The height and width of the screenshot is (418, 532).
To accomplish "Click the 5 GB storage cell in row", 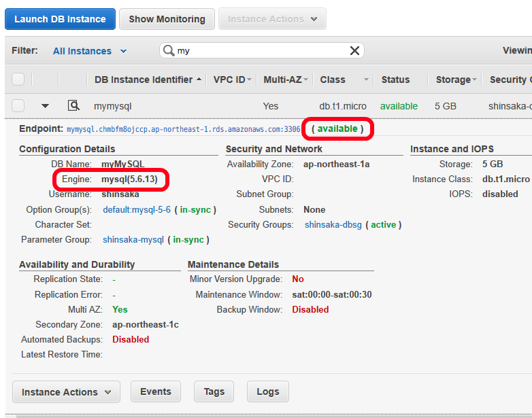I will click(x=446, y=106).
